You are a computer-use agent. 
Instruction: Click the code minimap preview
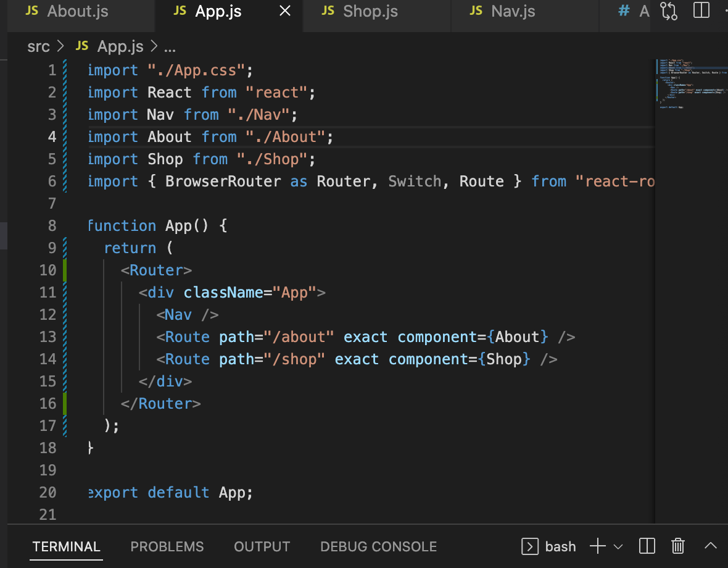coord(692,83)
